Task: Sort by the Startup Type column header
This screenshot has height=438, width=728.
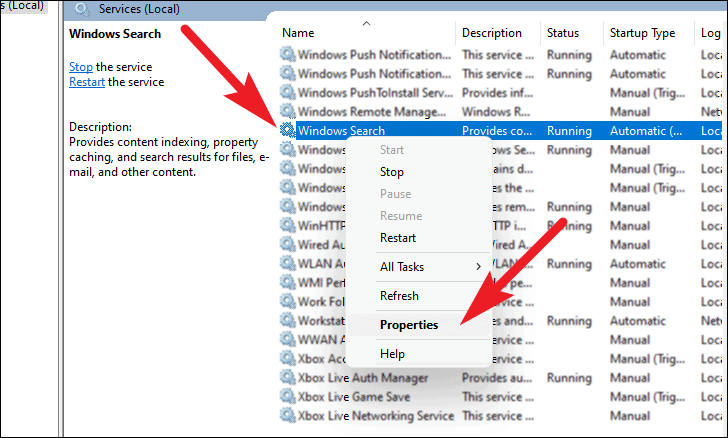Action: coord(642,33)
